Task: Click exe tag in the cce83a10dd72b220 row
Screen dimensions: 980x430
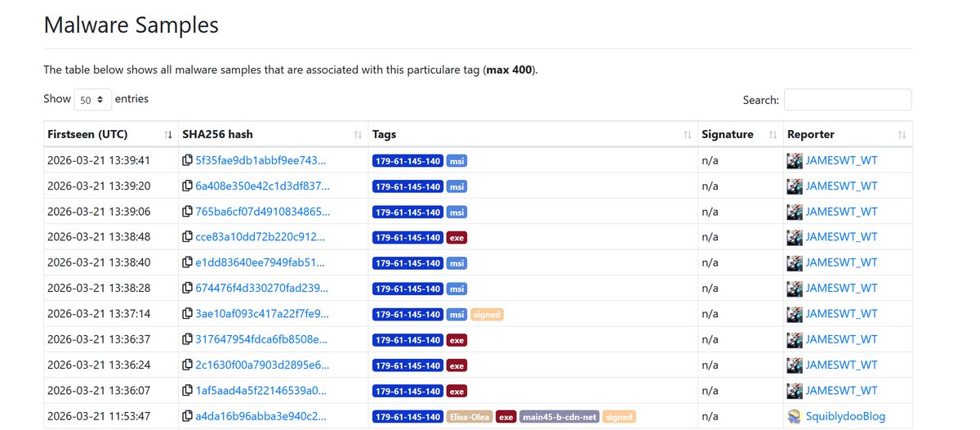Action: [457, 238]
